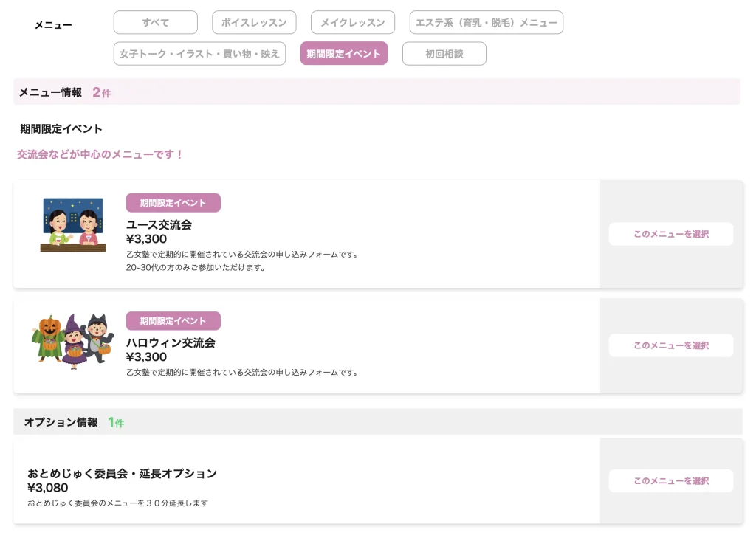Click the ¥3,080 option price
Image resolution: width=756 pixels, height=538 pixels.
coord(47,488)
